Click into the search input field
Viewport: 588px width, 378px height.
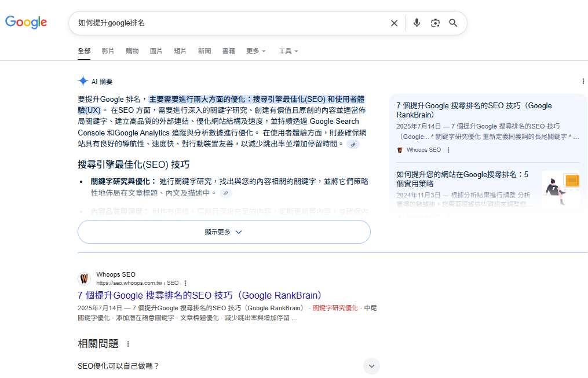(x=232, y=23)
